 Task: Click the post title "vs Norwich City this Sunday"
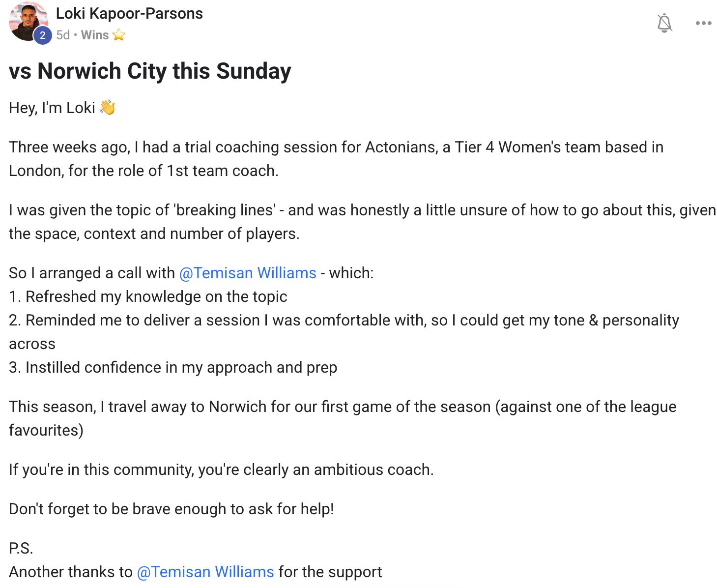150,71
